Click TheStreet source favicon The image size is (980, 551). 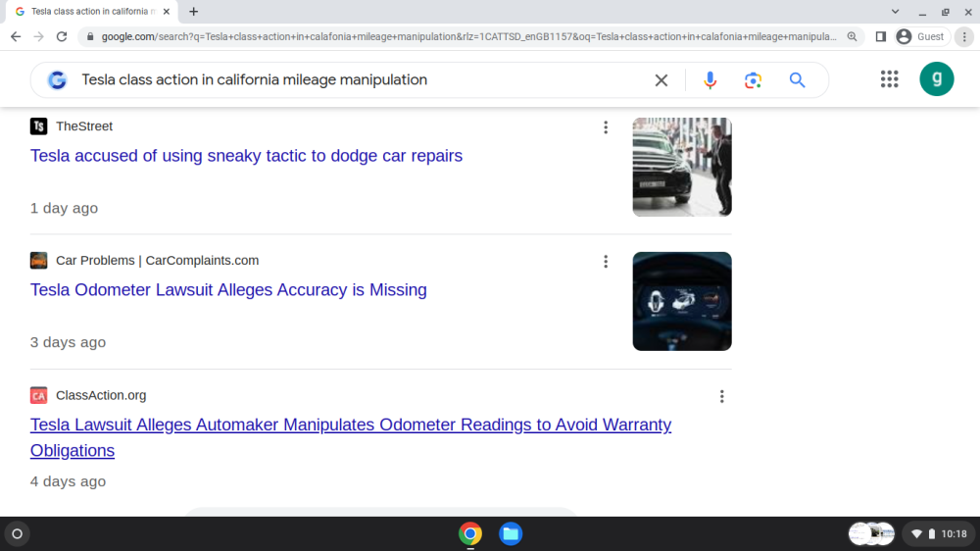click(39, 126)
